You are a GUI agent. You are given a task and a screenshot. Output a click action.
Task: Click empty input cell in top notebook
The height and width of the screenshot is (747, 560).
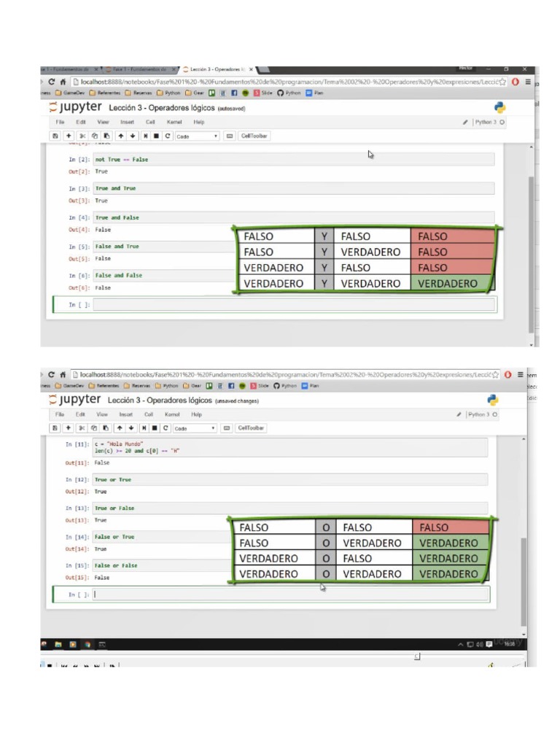click(295, 304)
